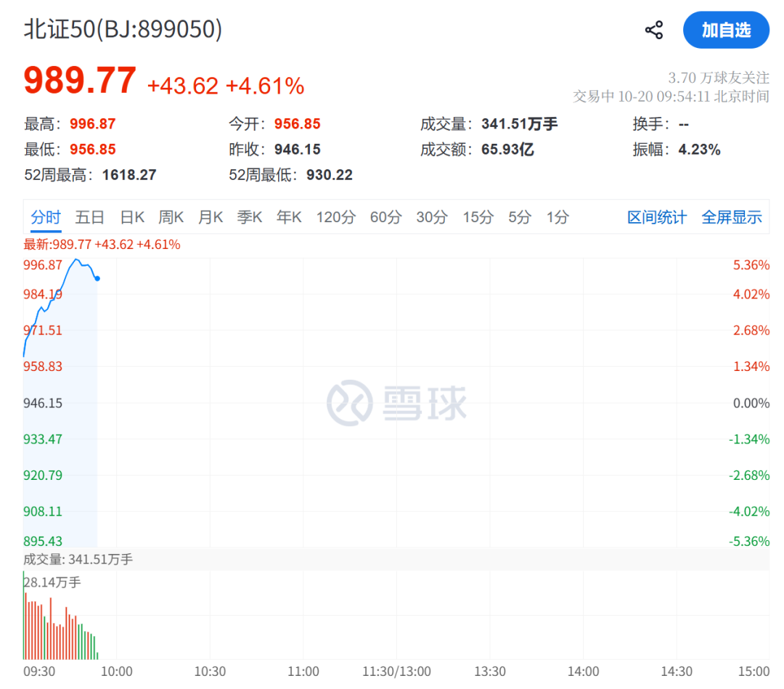
Task: Click the stock title 北证50(BJ:899050)
Action: [123, 29]
